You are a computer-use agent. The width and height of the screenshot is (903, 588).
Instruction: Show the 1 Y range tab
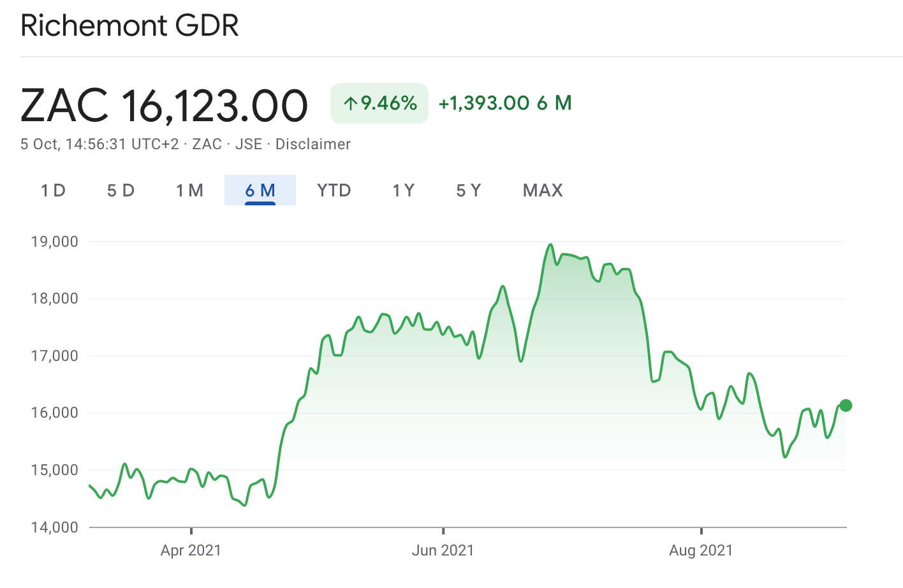click(404, 190)
